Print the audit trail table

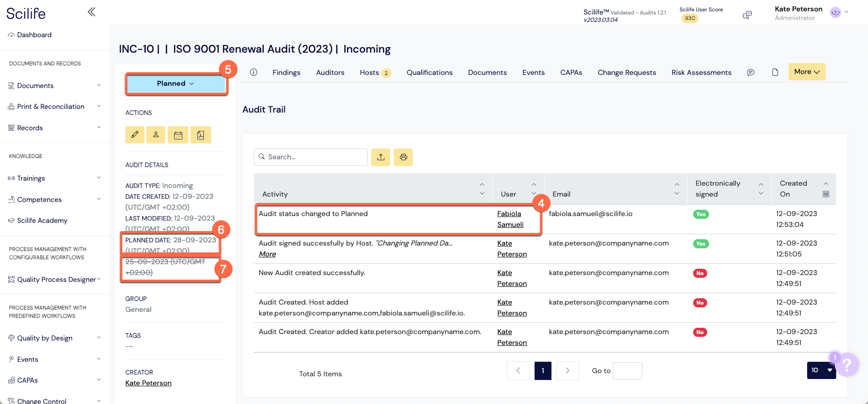point(403,157)
